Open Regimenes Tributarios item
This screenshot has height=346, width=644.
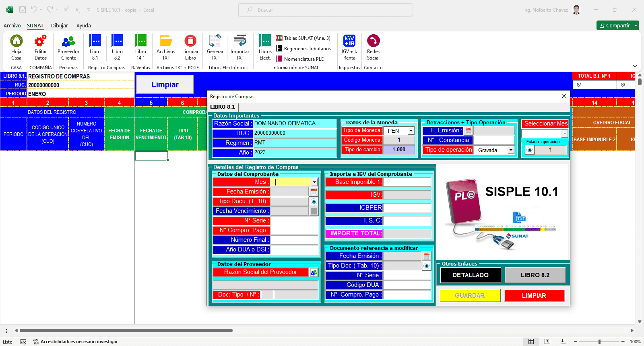[303, 49]
